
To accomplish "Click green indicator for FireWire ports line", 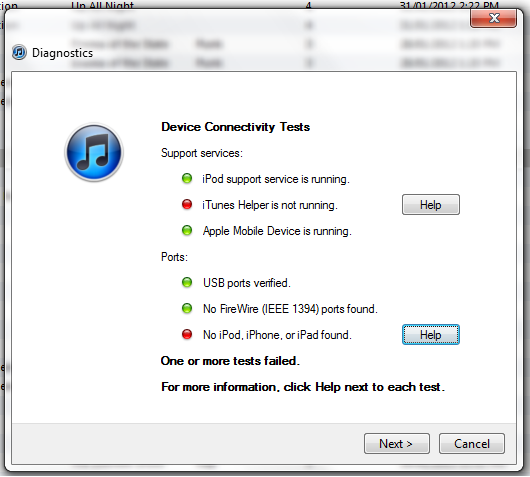I will coord(187,308).
